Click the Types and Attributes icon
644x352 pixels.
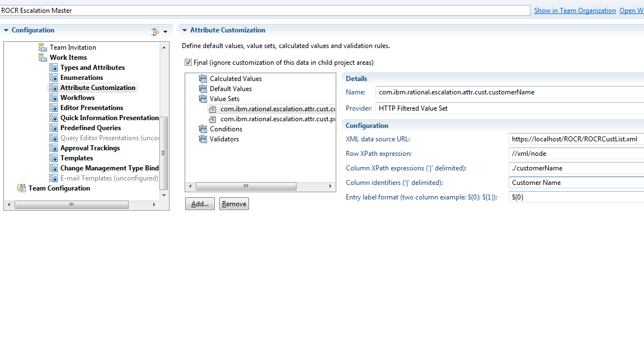(x=53, y=68)
